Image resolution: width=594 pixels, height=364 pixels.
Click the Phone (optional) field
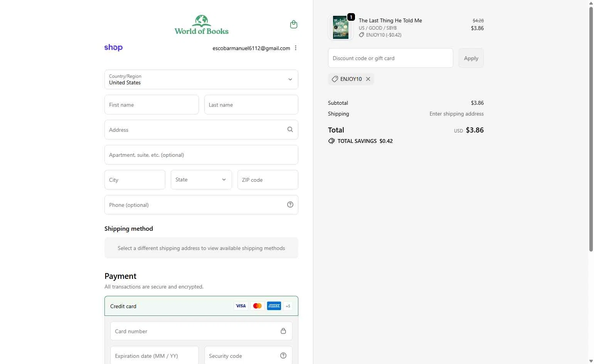(x=201, y=205)
